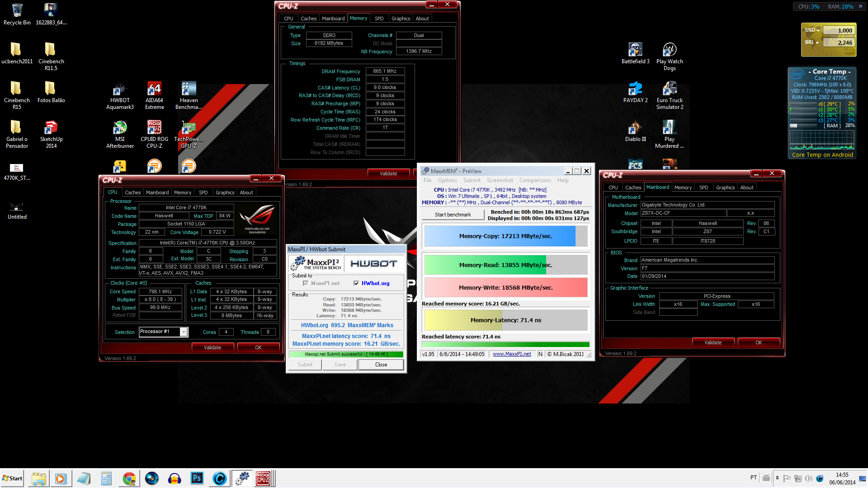Open the www.MaxxPI.net link
Viewport: 868px width, 488px height.
pos(512,354)
